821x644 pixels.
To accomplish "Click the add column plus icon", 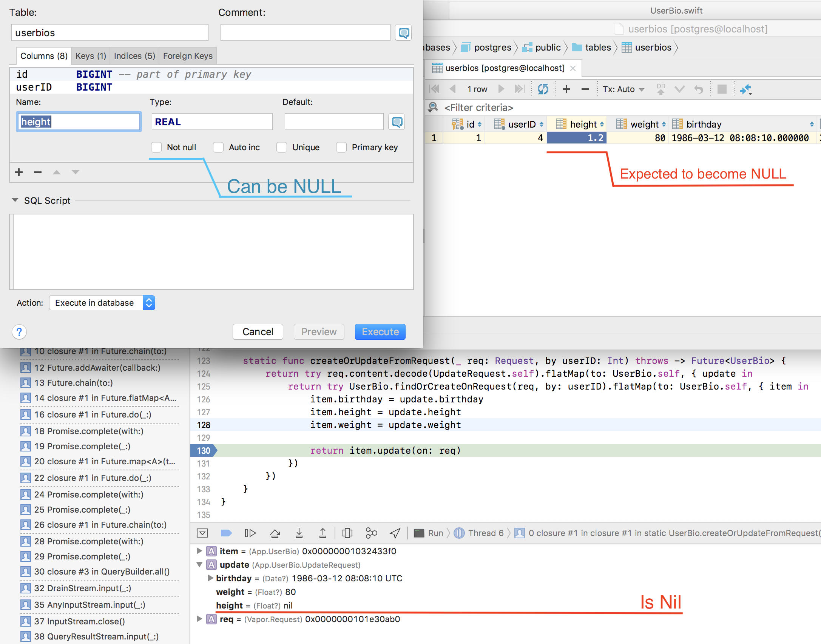I will coord(19,172).
